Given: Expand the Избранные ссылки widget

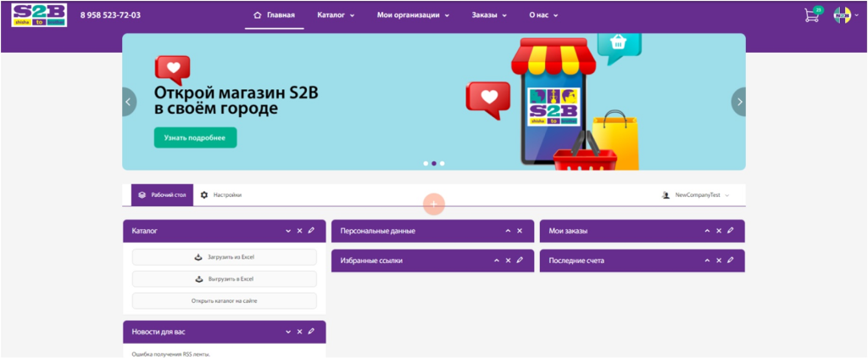Looking at the screenshot, I should [497, 261].
